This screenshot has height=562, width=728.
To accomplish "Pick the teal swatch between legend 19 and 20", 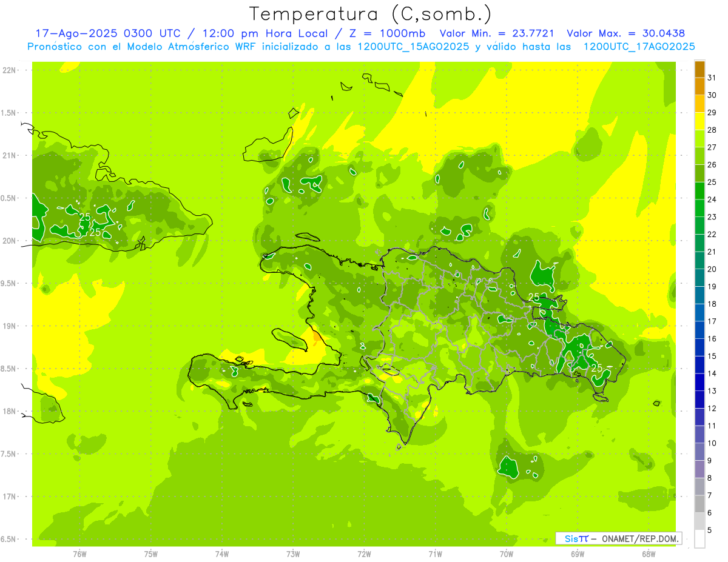I will coord(699,278).
